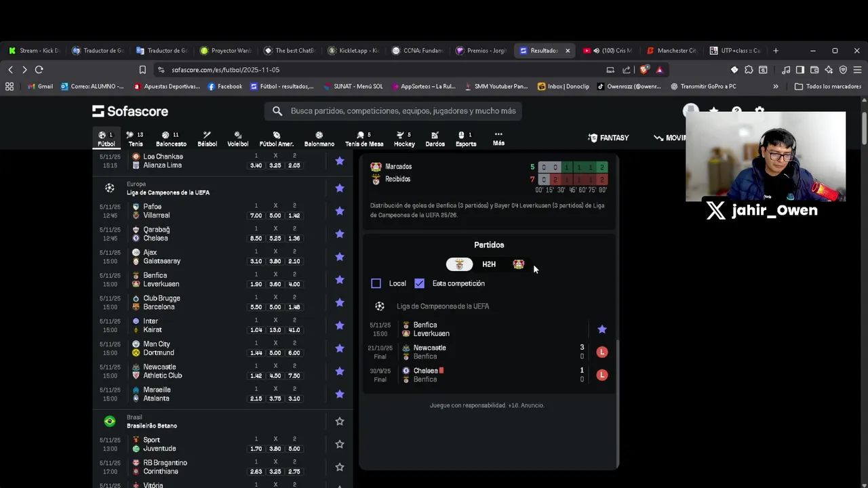Check the Local checkbox
Viewport: 868px width, 488px height.
376,283
